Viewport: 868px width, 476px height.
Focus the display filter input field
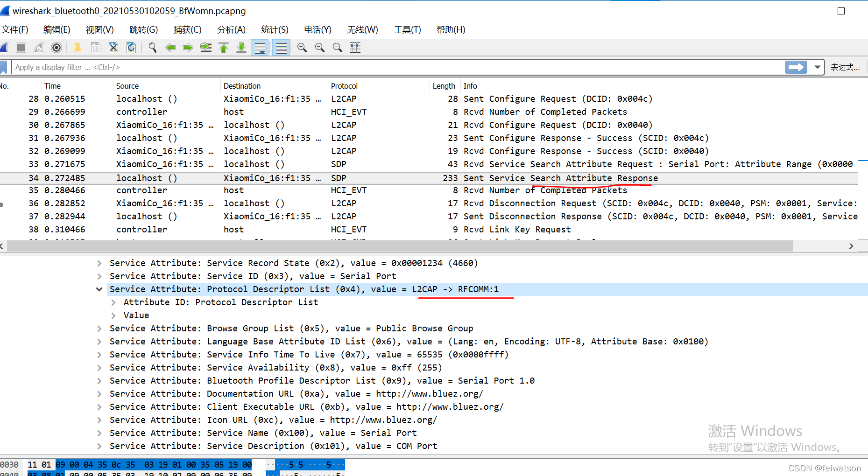point(397,67)
